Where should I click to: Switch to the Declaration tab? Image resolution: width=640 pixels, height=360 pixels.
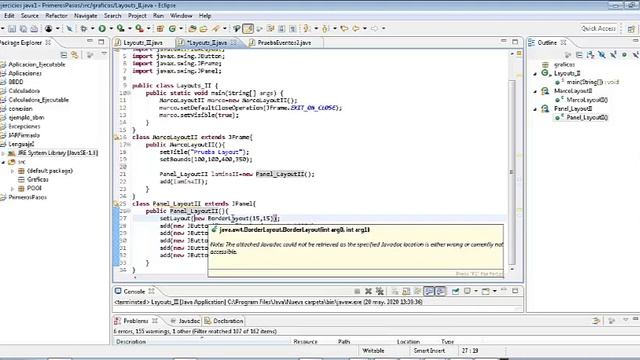(224, 321)
